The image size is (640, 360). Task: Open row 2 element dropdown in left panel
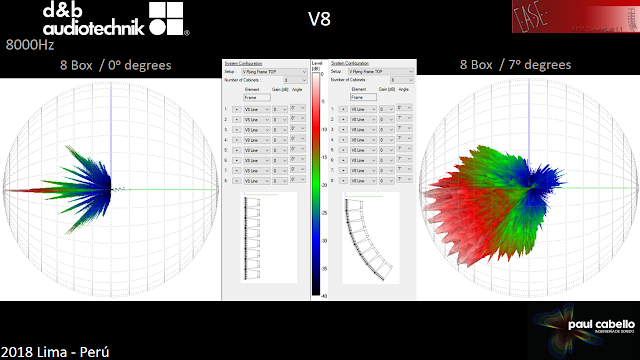click(x=257, y=120)
